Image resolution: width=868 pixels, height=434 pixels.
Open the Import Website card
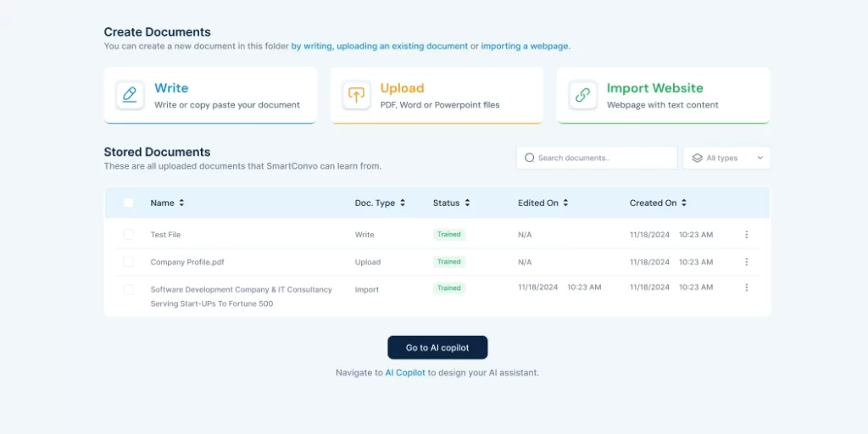tap(663, 95)
